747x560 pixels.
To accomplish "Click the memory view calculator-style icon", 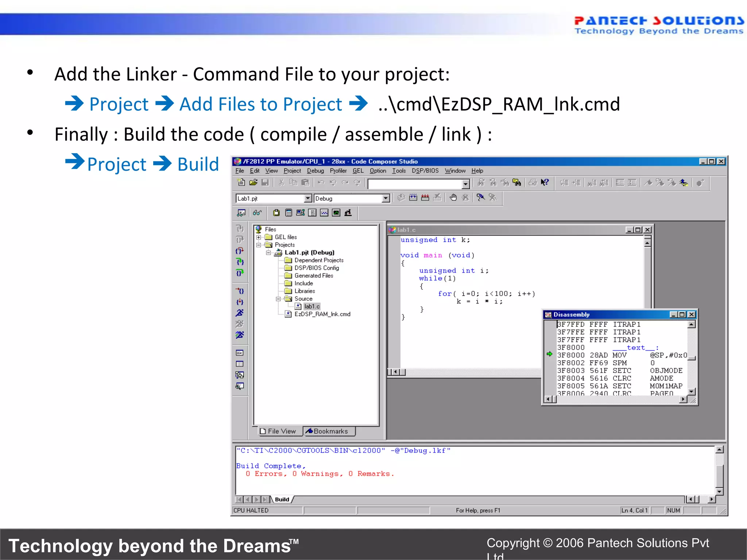I will point(289,213).
